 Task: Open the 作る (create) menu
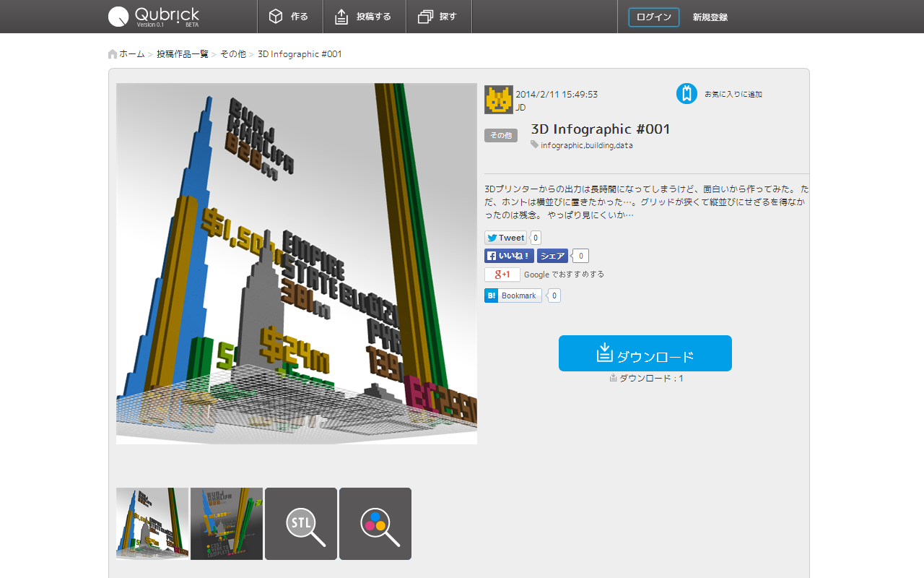click(290, 17)
